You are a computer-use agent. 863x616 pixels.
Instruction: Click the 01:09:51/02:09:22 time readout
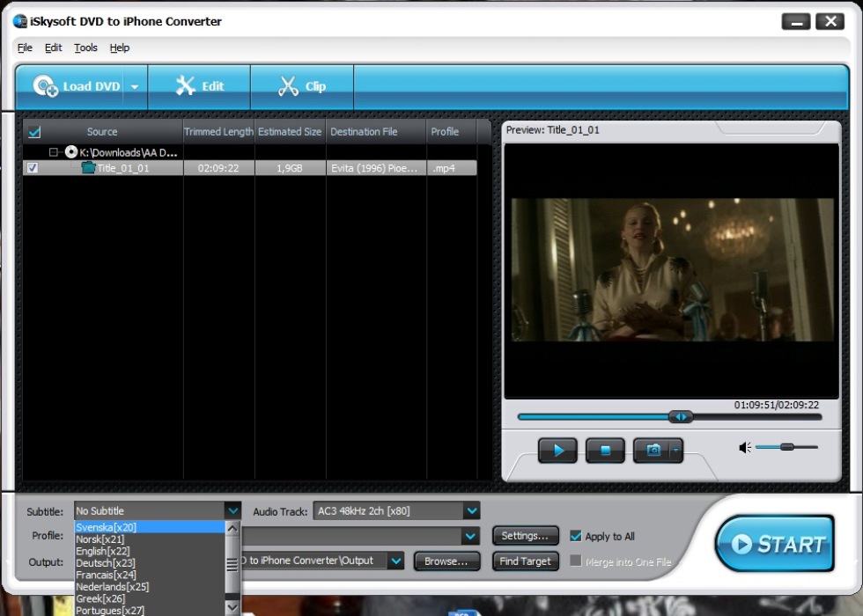776,405
